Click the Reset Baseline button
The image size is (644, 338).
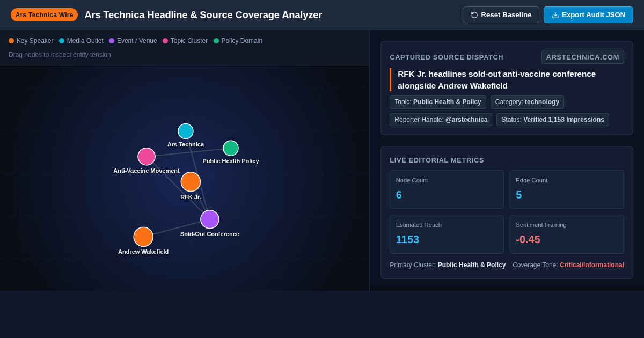[501, 14]
